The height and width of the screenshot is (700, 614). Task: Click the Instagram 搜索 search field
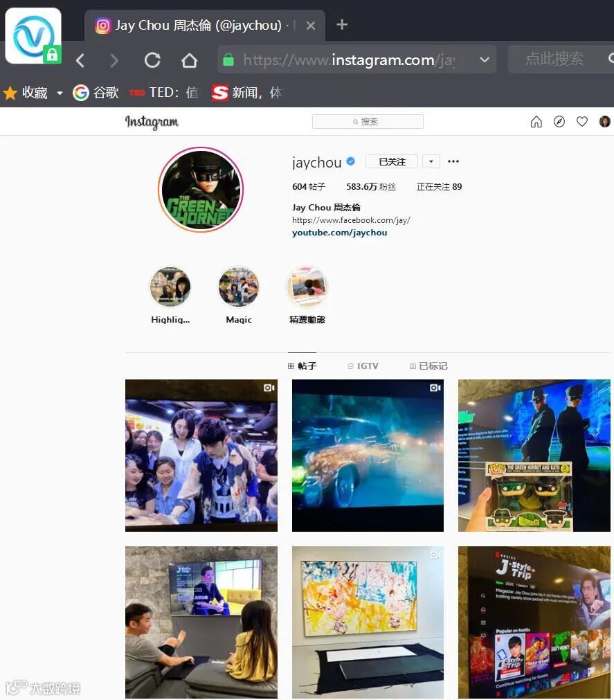click(368, 121)
